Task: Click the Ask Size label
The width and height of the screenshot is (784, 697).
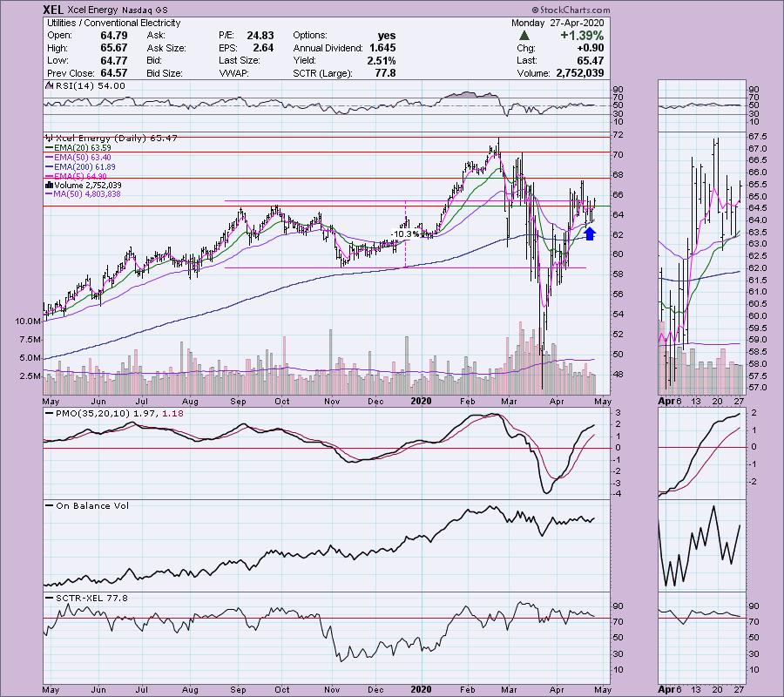Action: pos(166,48)
